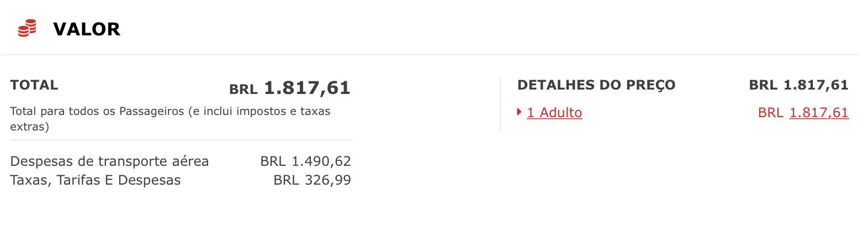
Task: Click the underlined red 1.817,61 adult price
Action: [819, 113]
